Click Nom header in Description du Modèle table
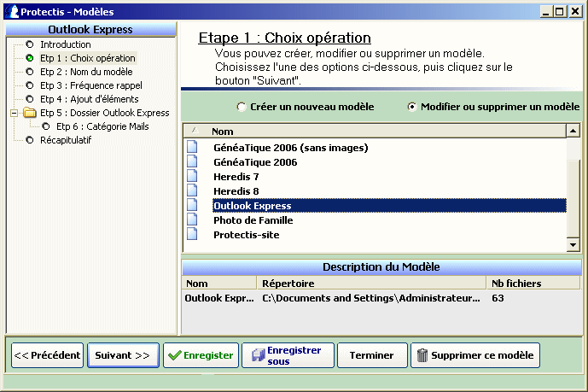Image resolution: width=588 pixels, height=392 pixels. (219, 284)
